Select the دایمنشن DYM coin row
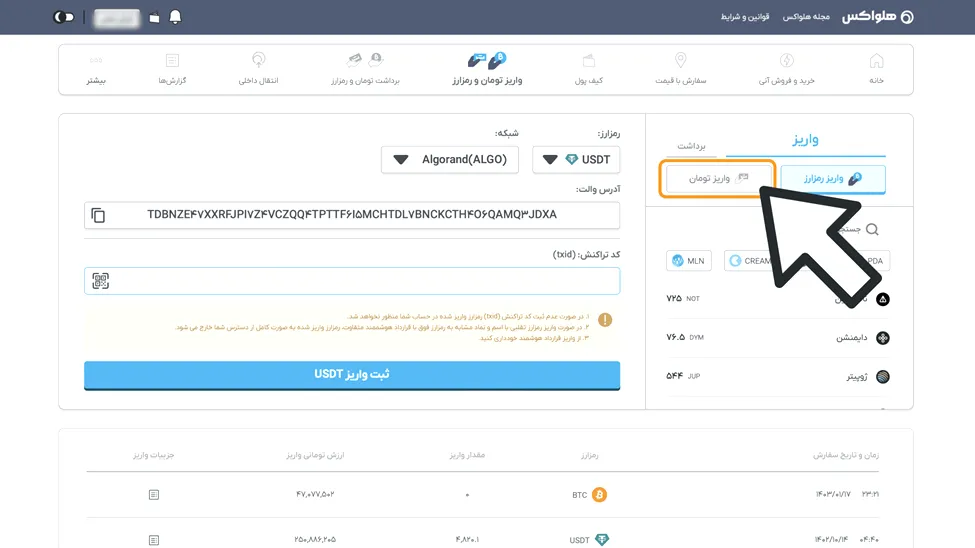This screenshot has width=975, height=548. [778, 338]
